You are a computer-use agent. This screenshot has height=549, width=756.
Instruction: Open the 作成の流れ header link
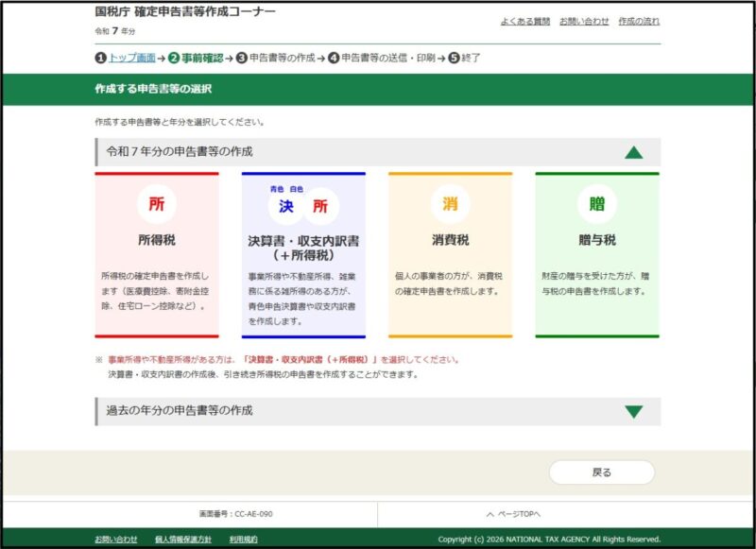click(639, 21)
